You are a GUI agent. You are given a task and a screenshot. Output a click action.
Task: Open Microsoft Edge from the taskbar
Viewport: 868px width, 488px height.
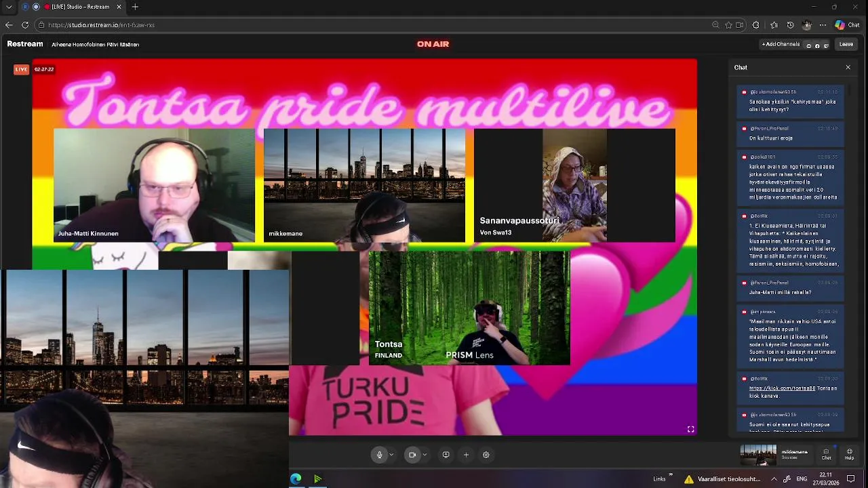296,479
